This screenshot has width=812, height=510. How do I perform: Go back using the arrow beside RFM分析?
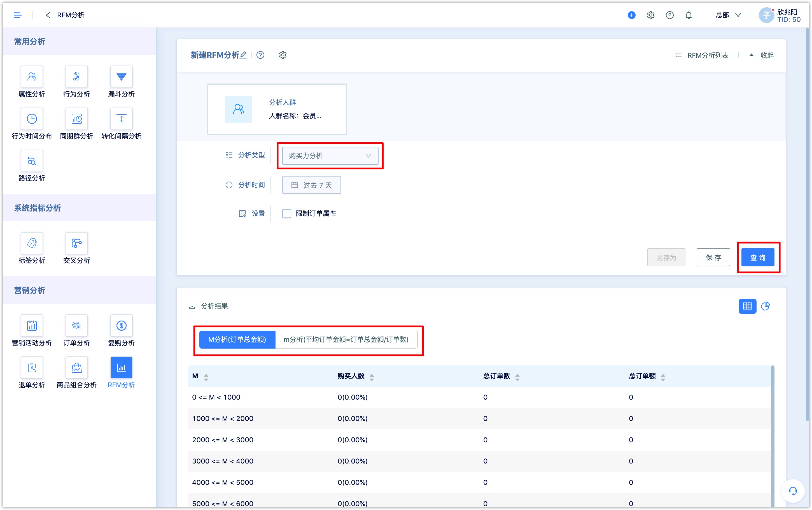(48, 15)
